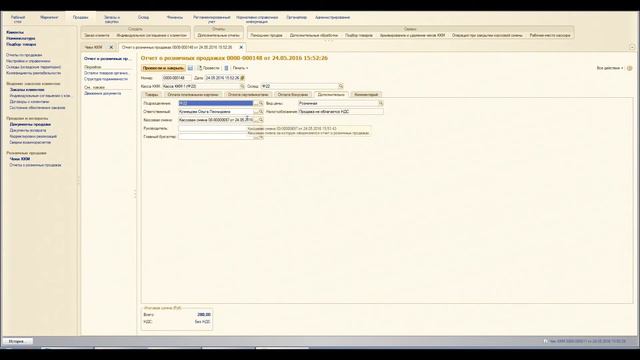Screen dimensions: 640x360
Task: Open Индивидуальное соглашение с клиентом command
Action: [x=151, y=36]
